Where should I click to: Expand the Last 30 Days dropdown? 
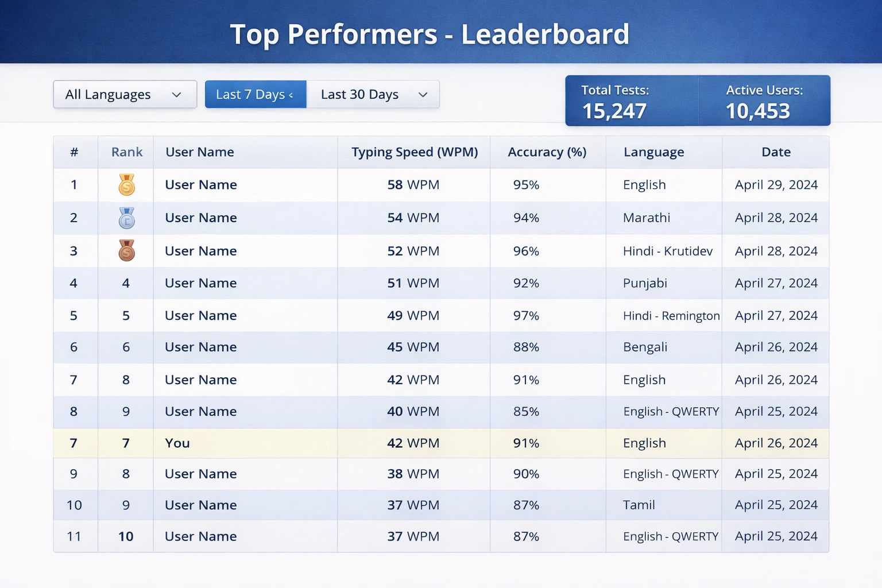373,94
